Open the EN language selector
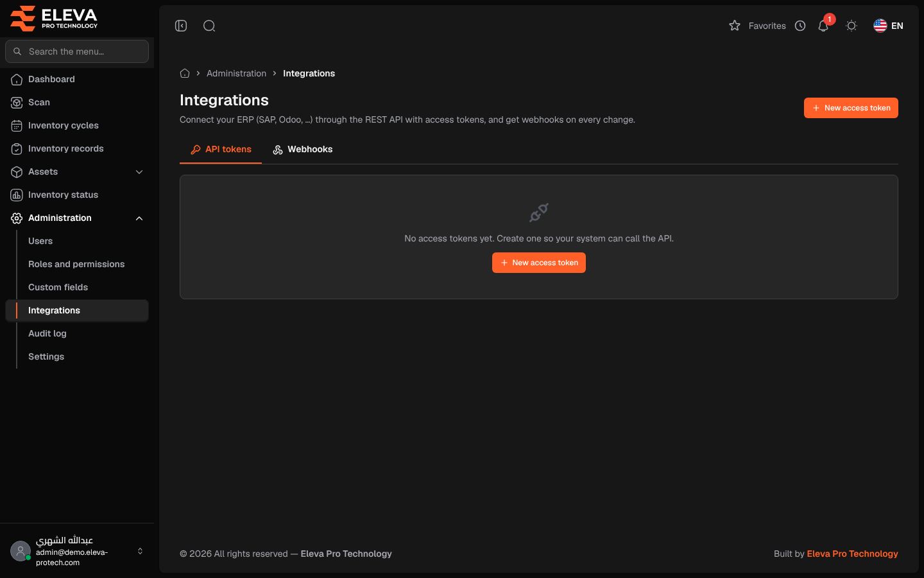Image resolution: width=924 pixels, height=578 pixels. 889,26
